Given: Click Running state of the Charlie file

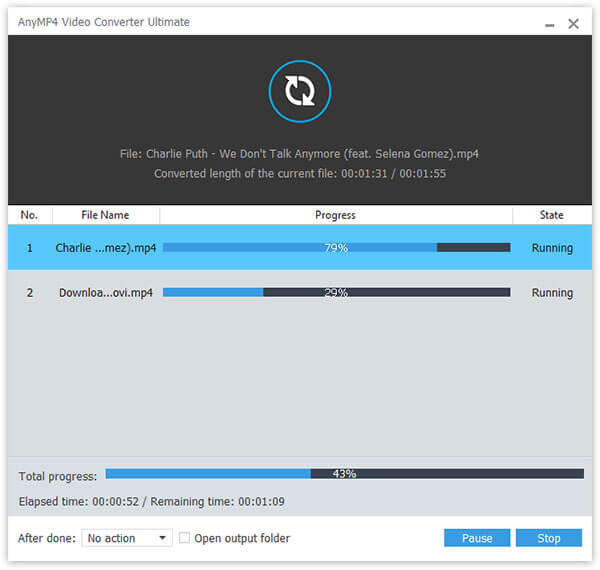Looking at the screenshot, I should pyautogui.click(x=552, y=248).
